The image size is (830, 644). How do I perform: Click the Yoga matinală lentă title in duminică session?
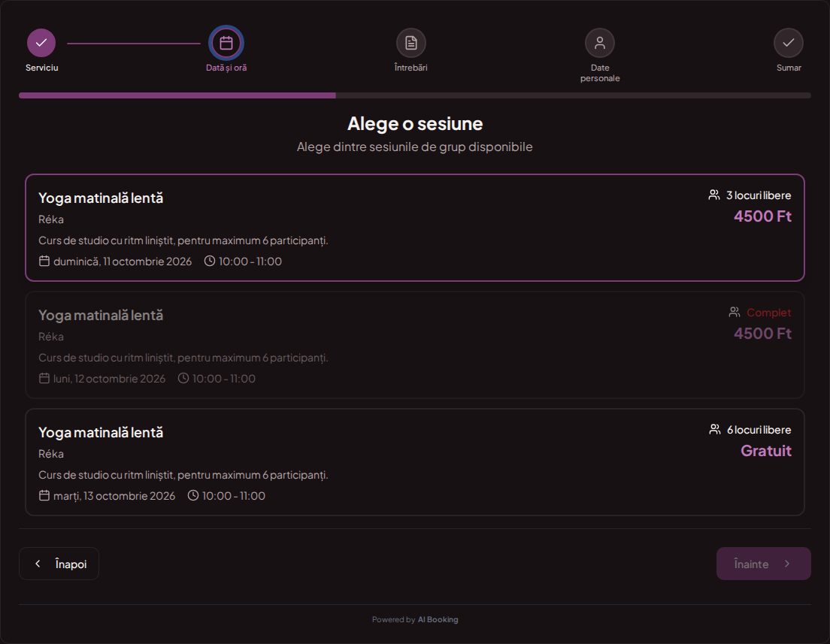[101, 198]
